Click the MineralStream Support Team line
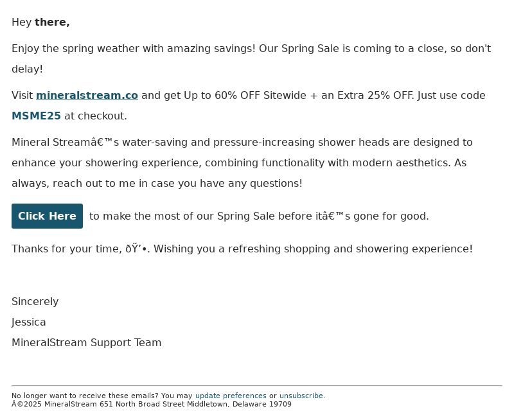 click(x=86, y=343)
